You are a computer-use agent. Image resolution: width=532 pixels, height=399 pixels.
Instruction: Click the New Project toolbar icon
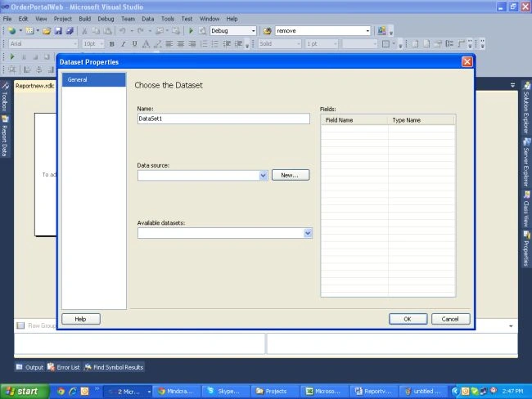click(12, 31)
